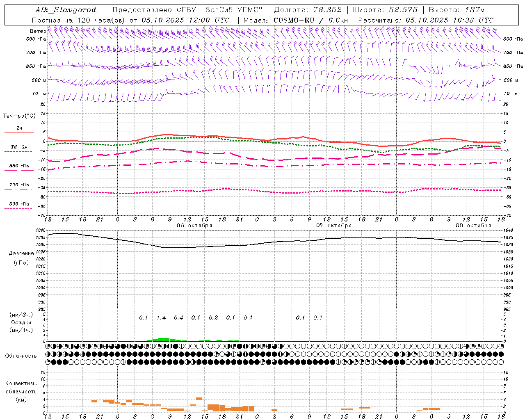The height and width of the screenshot is (420, 525).
Task: Click the Рассчитано: 05.10.2025 16:38 UTC timestamp
Action: point(426,20)
